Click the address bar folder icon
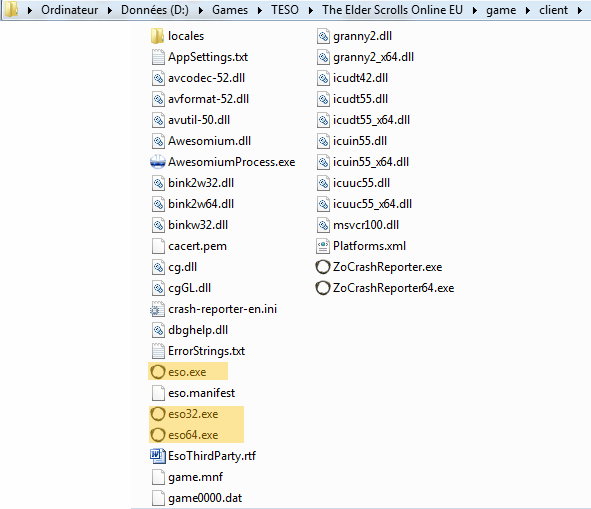This screenshot has width=591, height=509. coord(11,9)
